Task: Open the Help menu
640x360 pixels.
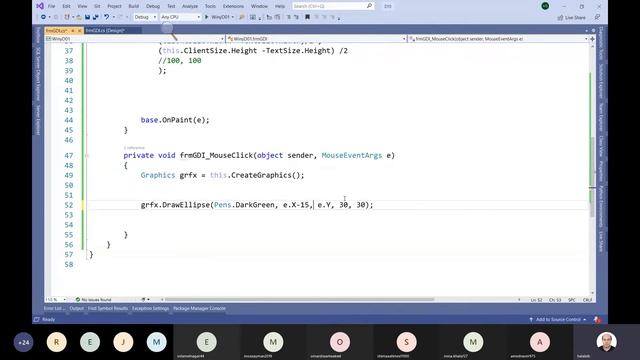Action: [280, 7]
